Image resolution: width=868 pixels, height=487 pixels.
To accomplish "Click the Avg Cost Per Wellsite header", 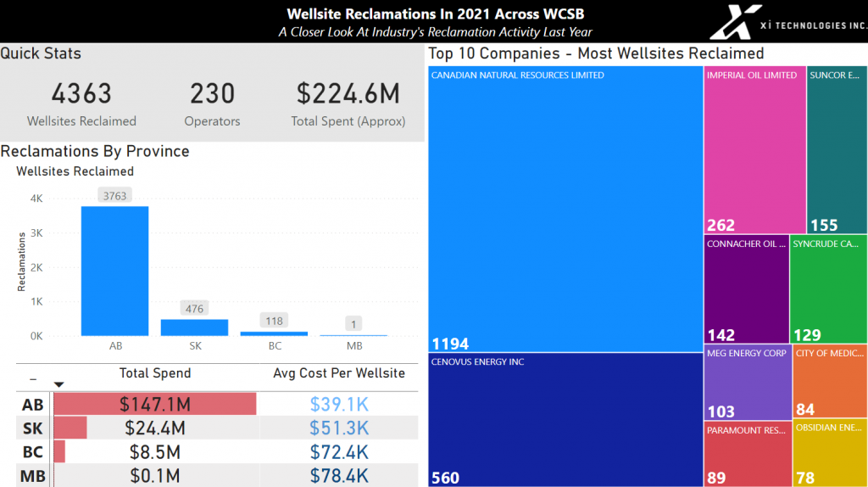I will (x=339, y=372).
